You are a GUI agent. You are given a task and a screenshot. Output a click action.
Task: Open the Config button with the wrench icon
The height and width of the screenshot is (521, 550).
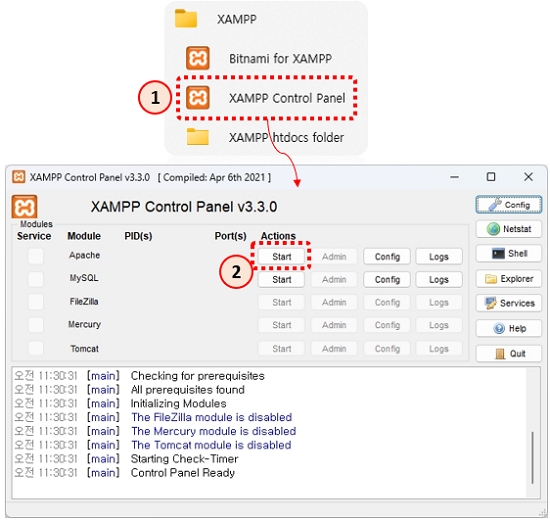click(509, 205)
